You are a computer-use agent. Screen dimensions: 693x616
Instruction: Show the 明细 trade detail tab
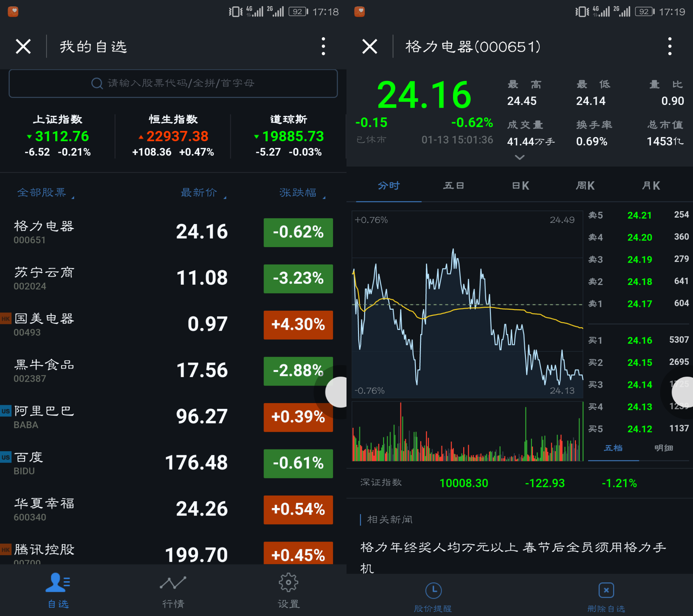pyautogui.click(x=664, y=448)
